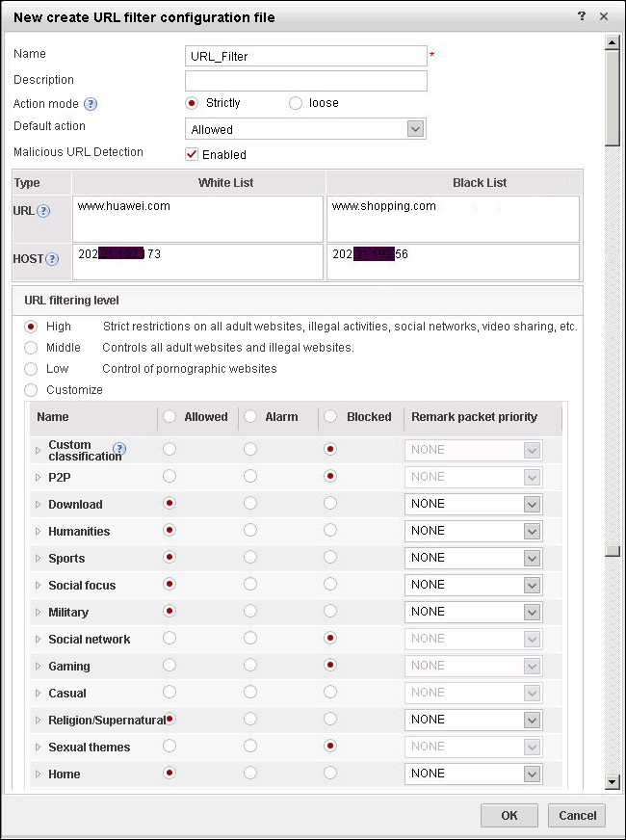Screen dimensions: 626x840
Task: Set Casual to Blocked
Action: pyautogui.click(x=330, y=692)
